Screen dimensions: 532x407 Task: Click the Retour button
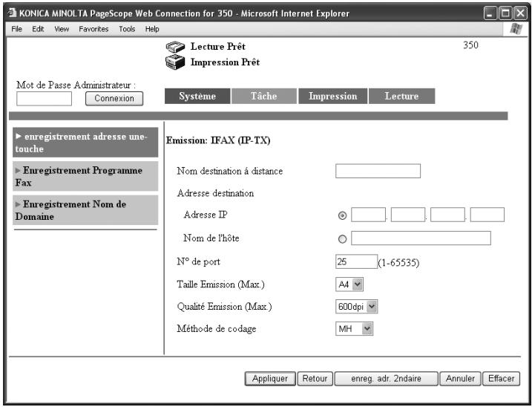pyautogui.click(x=315, y=379)
